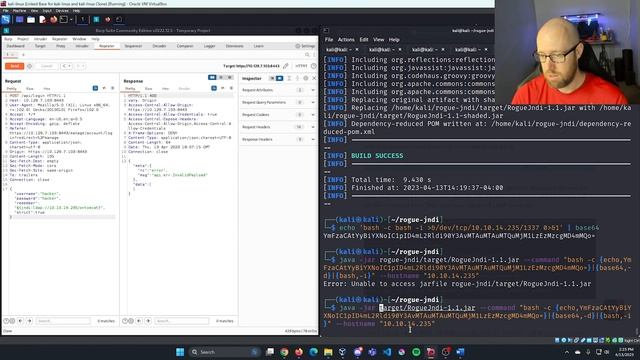
Task: Click the Request panel search field
Action: pos(63,321)
